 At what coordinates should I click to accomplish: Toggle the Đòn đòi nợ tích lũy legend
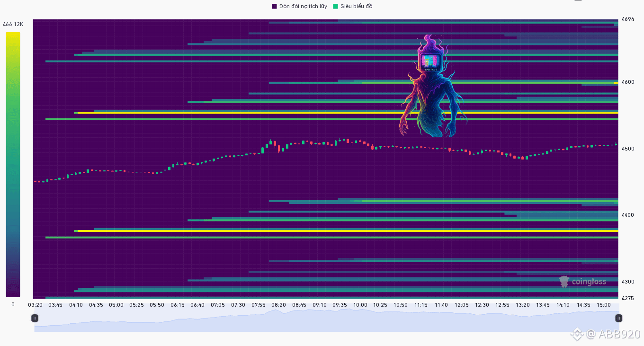(x=299, y=6)
